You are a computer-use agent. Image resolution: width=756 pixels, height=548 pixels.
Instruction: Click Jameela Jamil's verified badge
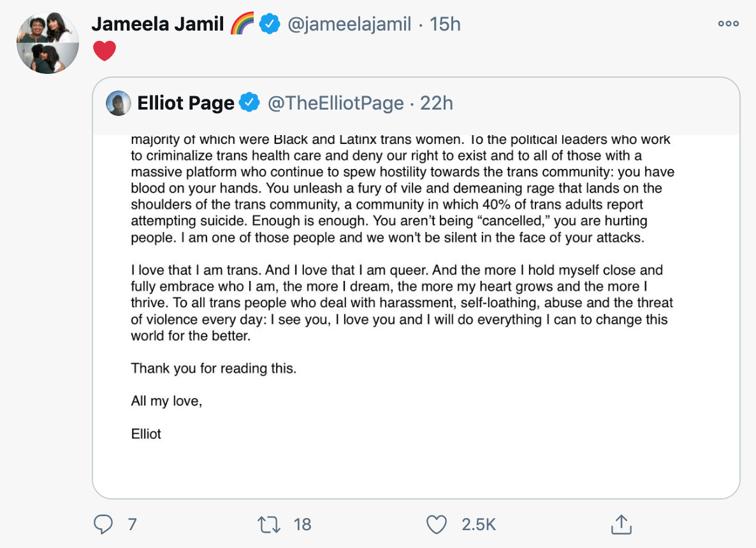pyautogui.click(x=268, y=24)
